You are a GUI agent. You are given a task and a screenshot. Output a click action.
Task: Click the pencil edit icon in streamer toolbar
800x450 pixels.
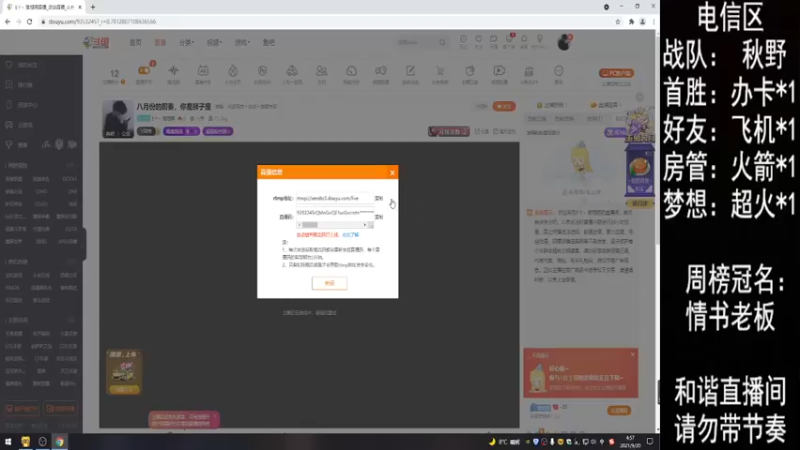click(410, 71)
